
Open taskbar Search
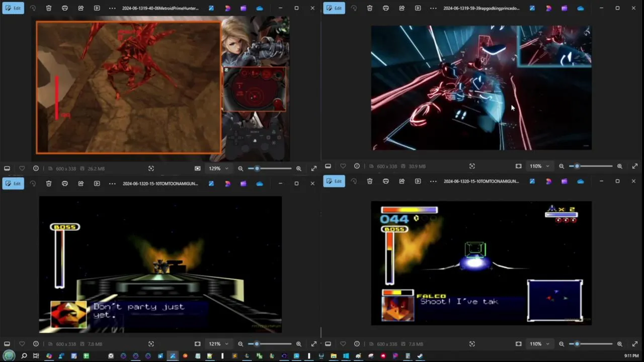click(24, 356)
